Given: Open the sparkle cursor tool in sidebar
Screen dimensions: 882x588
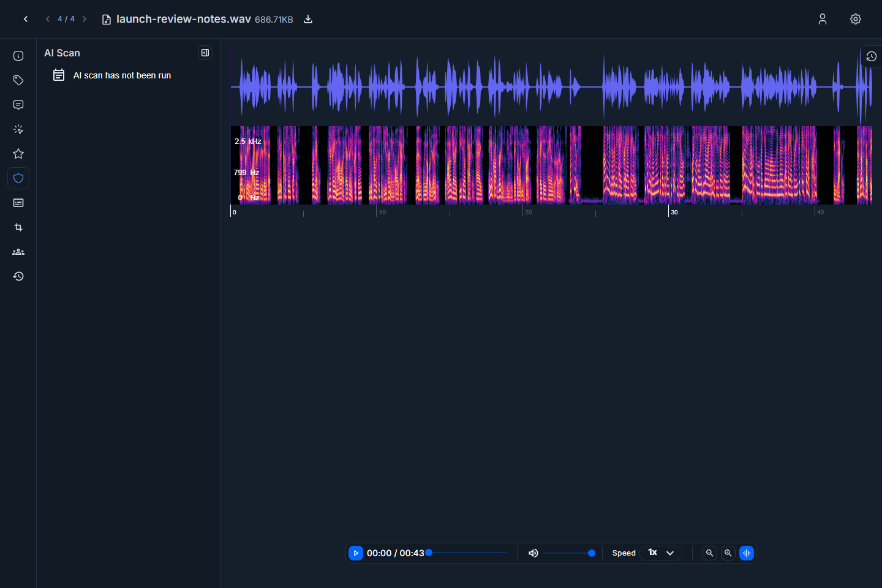Looking at the screenshot, I should tap(18, 129).
